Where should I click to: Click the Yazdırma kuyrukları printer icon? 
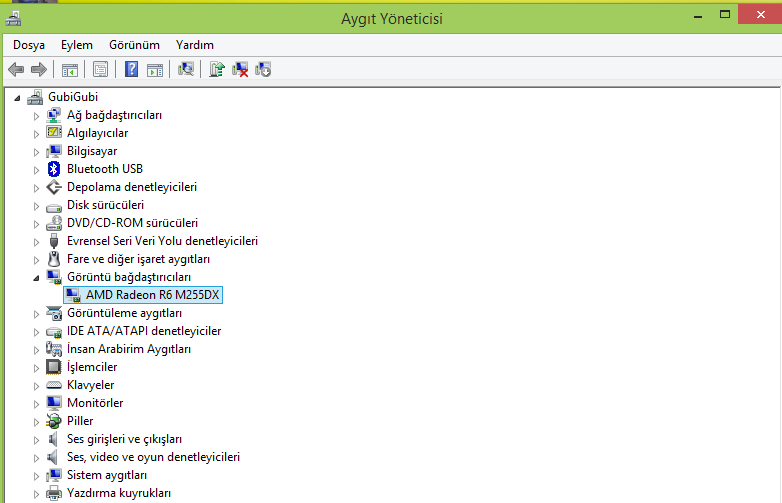[54, 493]
